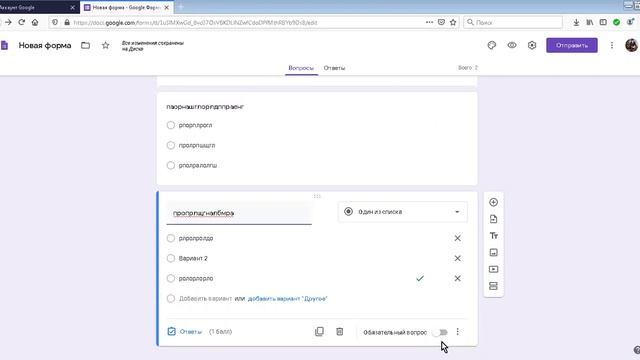
Task: Remove option рлролролдо with its X
Action: pyautogui.click(x=458, y=238)
